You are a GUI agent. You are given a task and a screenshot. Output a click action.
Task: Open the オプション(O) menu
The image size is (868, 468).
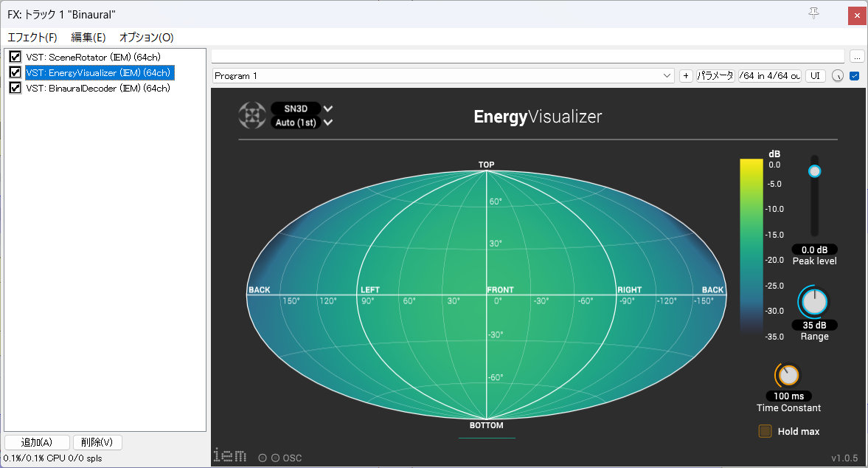(147, 37)
